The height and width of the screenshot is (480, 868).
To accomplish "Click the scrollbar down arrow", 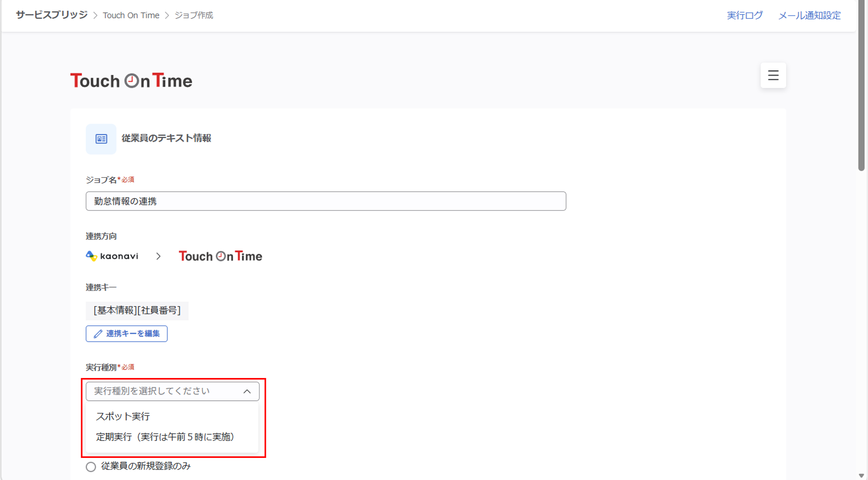I will pos(861,475).
